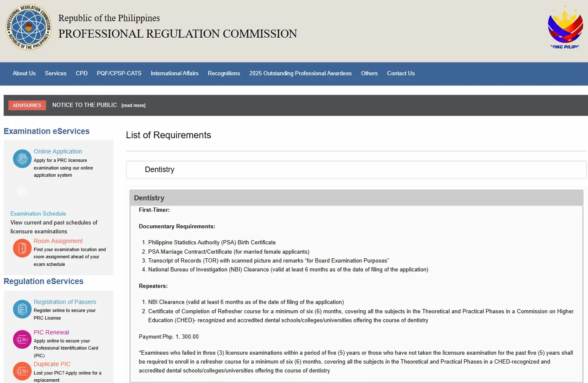
Task: Click the red ADVISORIES button
Action: 27,105
